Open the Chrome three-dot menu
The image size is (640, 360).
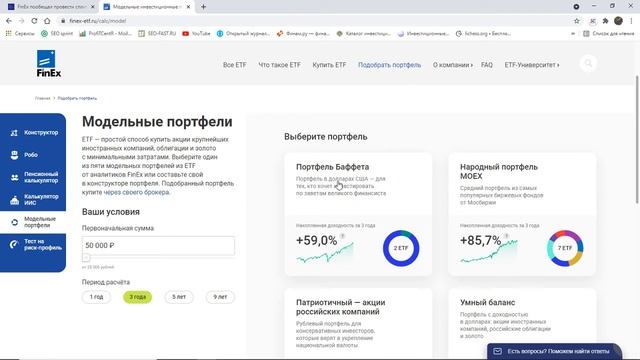pyautogui.click(x=631, y=21)
